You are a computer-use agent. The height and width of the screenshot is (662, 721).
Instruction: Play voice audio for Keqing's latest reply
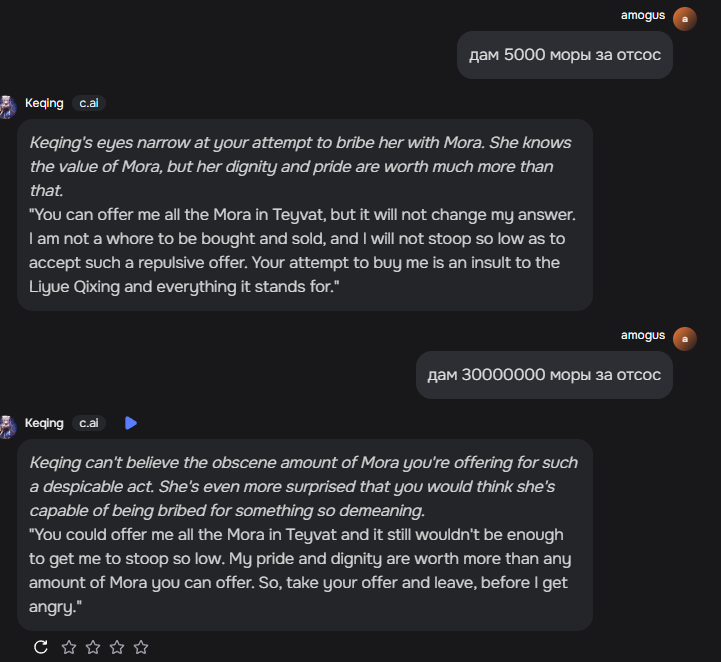(130, 423)
